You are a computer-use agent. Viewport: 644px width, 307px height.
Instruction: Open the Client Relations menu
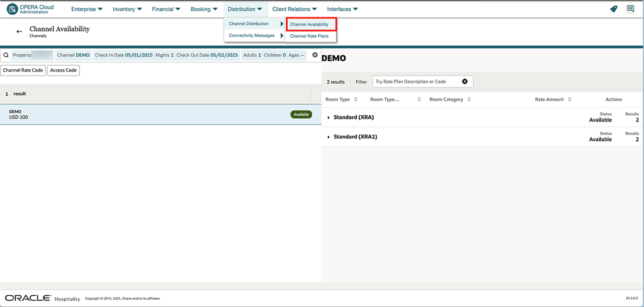[x=295, y=9]
